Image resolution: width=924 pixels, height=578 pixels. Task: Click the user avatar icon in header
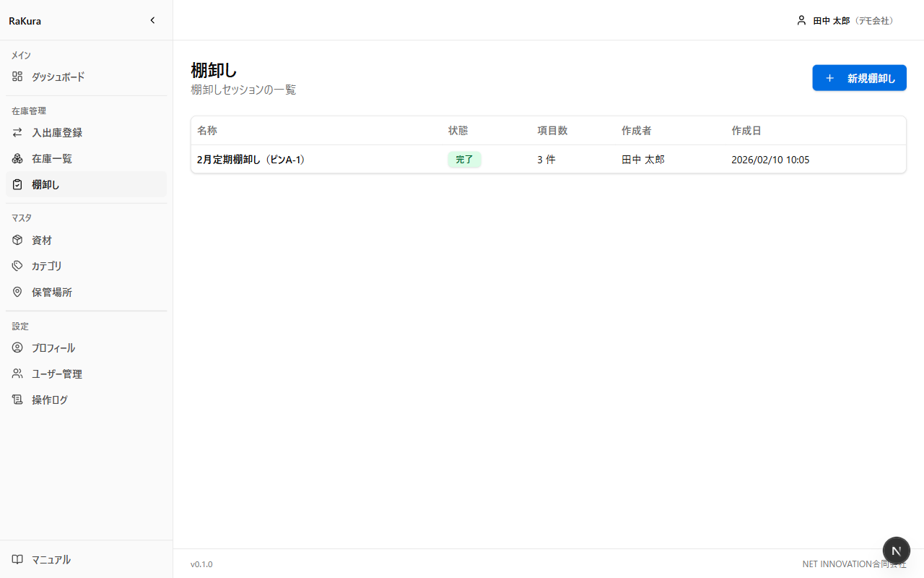pos(801,20)
